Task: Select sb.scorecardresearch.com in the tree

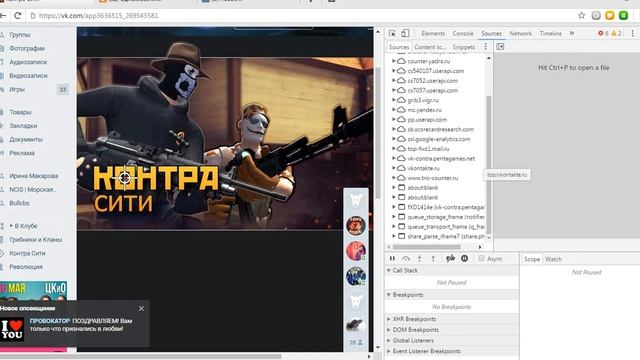Action: (440, 129)
